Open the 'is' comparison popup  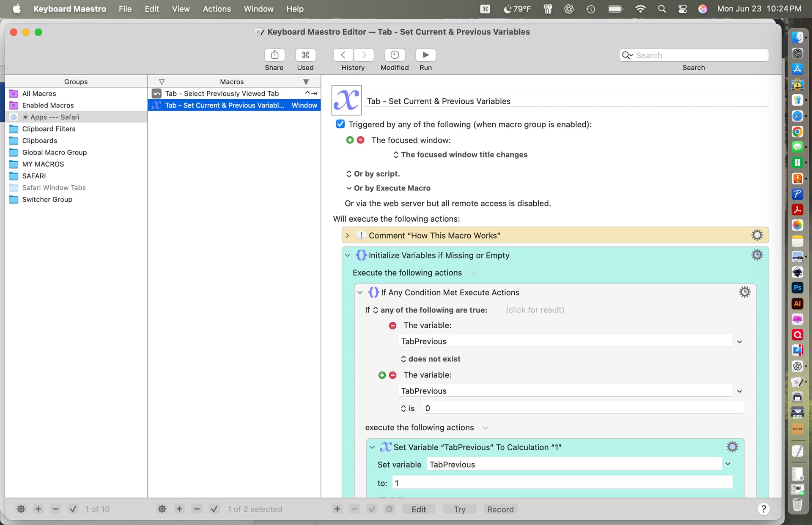(408, 409)
